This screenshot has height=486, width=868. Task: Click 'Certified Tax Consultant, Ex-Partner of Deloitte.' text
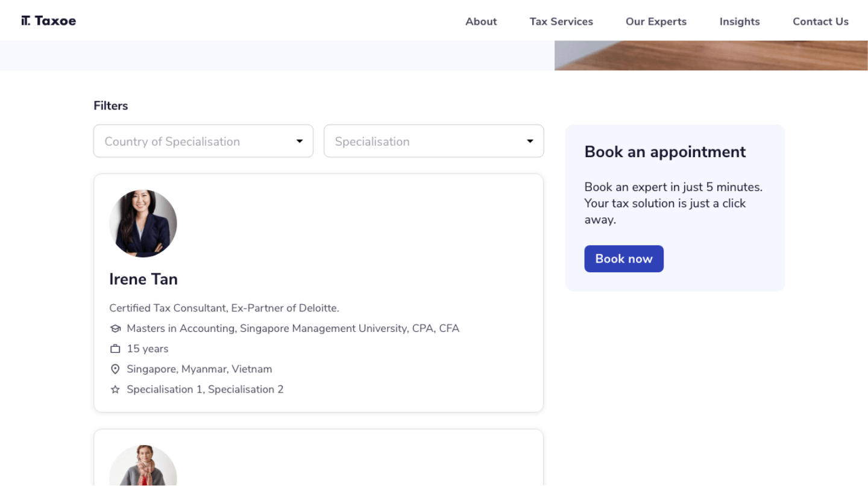224,308
